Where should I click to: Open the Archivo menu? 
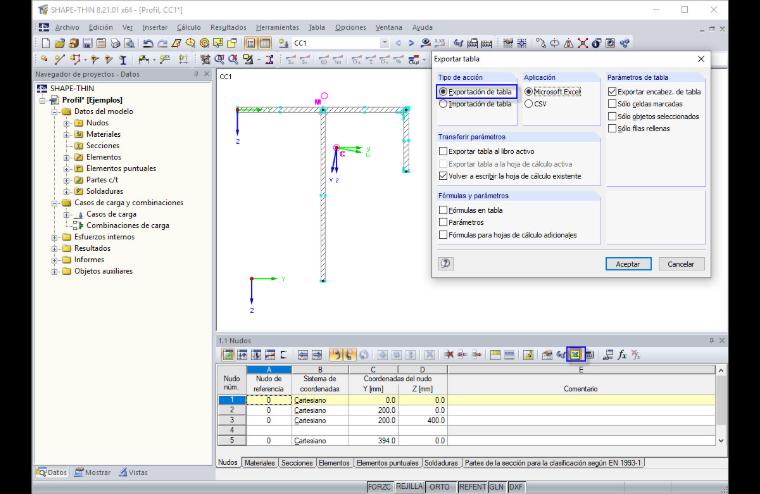coord(67,28)
